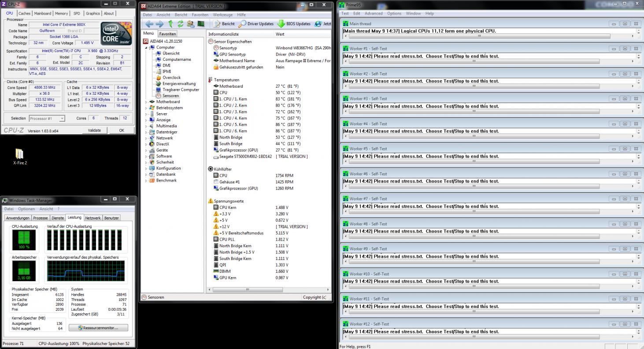This screenshot has height=349, width=644.
Task: Click the green refresh icon in AIDA64 toolbar
Action: pos(181,24)
